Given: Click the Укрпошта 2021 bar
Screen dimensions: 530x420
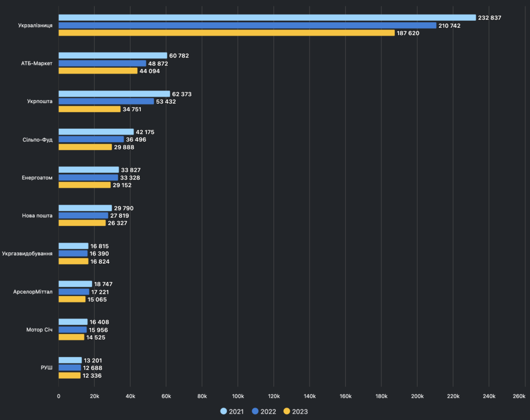Looking at the screenshot, I should tap(114, 94).
